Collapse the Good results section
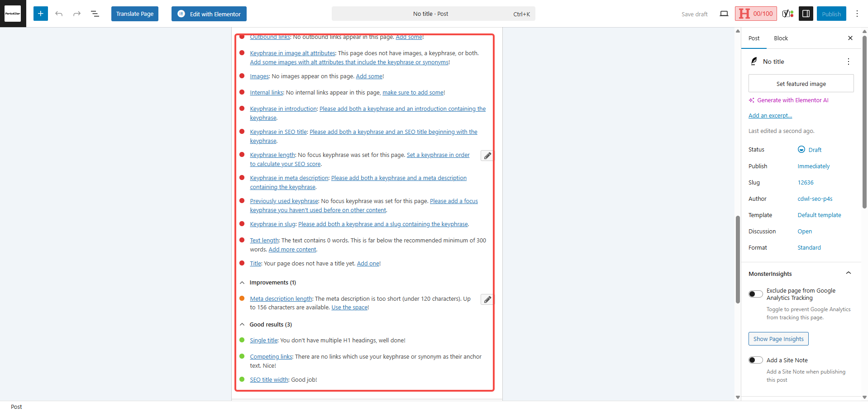The image size is (868, 412). pos(243,324)
